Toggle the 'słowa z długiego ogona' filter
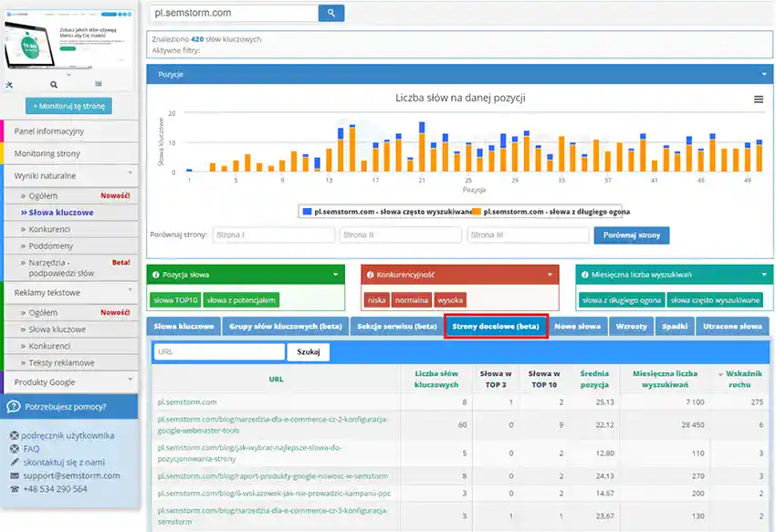 (x=622, y=300)
